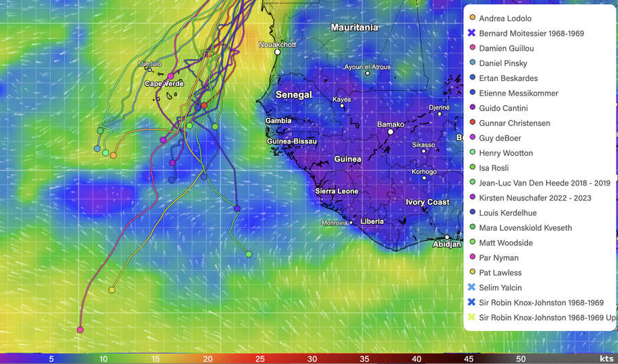618x364 pixels.
Task: Click the Korhogo city marker
Action: pyautogui.click(x=424, y=178)
